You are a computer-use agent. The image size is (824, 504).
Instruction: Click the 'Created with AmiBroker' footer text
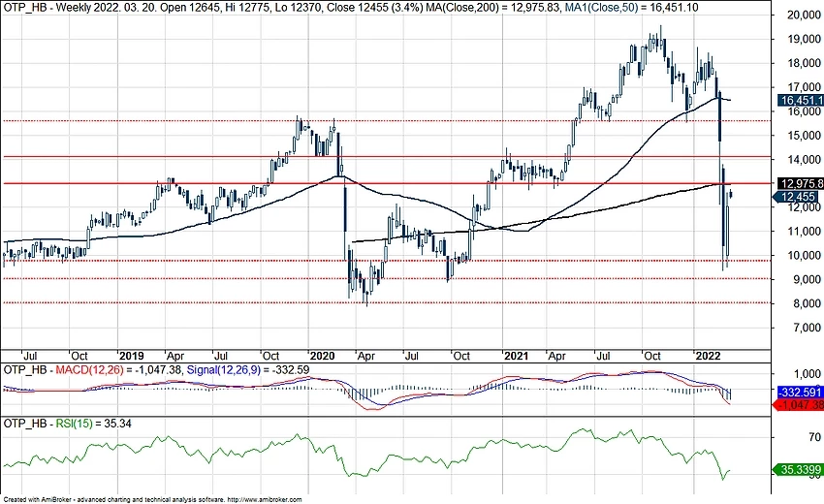41,498
